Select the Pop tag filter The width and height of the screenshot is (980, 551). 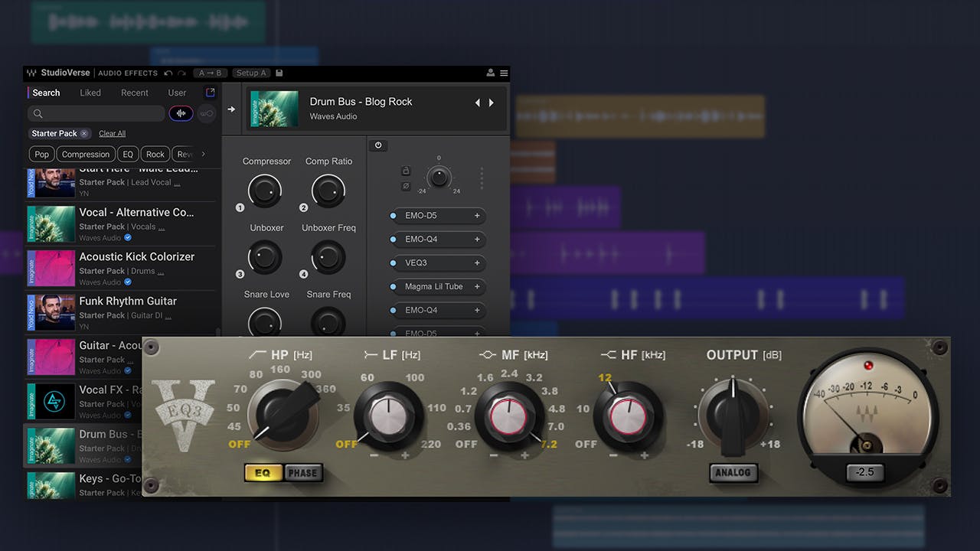pos(41,155)
